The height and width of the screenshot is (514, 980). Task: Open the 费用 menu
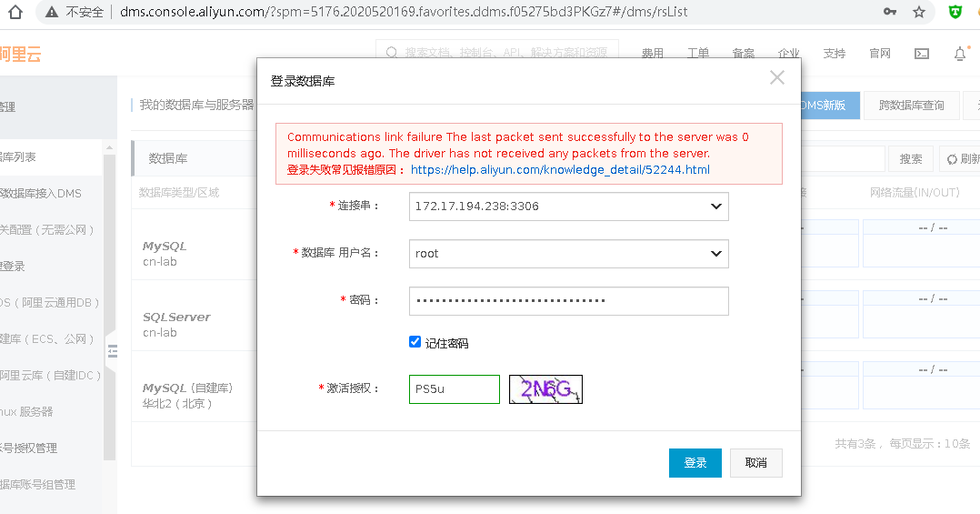[653, 53]
